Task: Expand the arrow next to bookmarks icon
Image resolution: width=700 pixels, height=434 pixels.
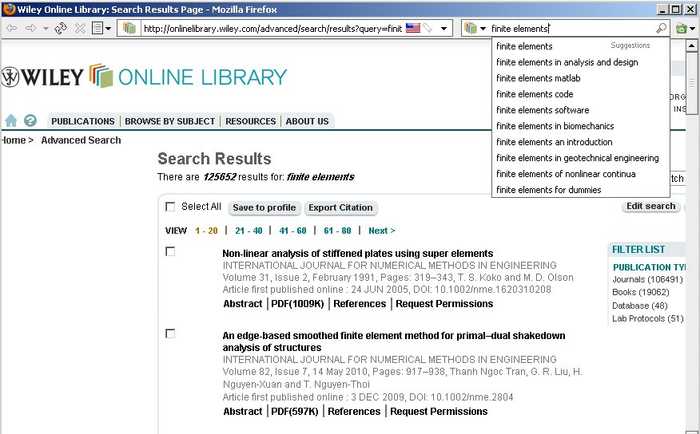Action: pyautogui.click(x=108, y=29)
